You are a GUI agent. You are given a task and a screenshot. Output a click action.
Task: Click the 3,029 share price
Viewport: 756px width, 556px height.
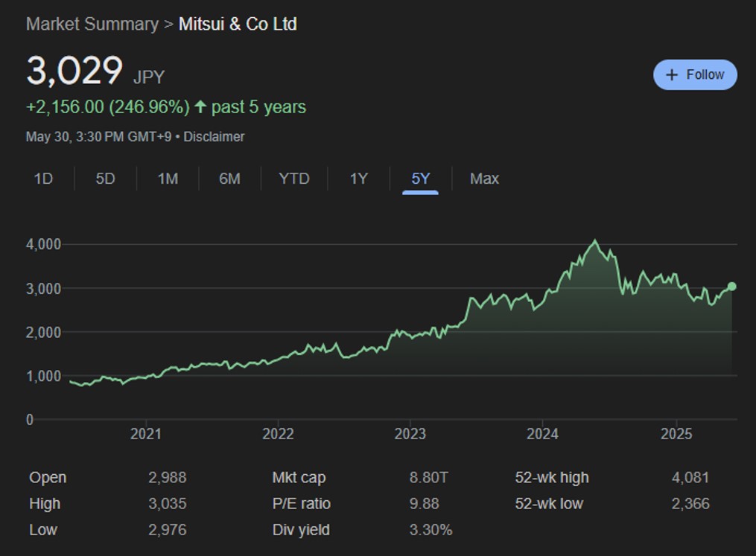74,71
